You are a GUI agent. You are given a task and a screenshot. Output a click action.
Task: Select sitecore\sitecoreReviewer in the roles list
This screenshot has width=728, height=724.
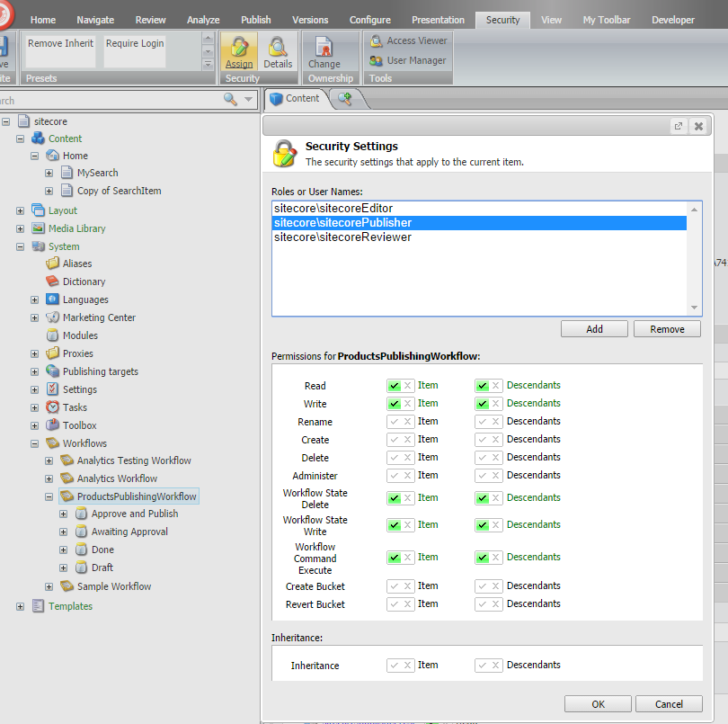[479, 237]
